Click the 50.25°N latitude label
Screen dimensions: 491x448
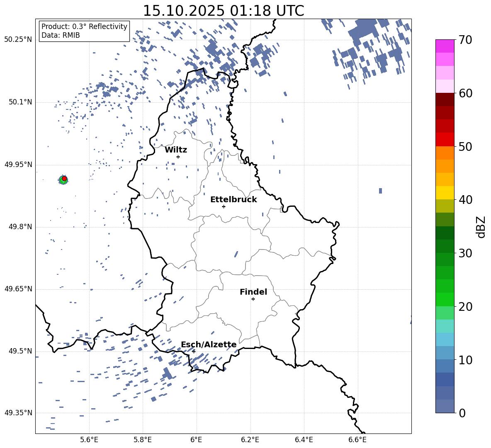coord(18,40)
